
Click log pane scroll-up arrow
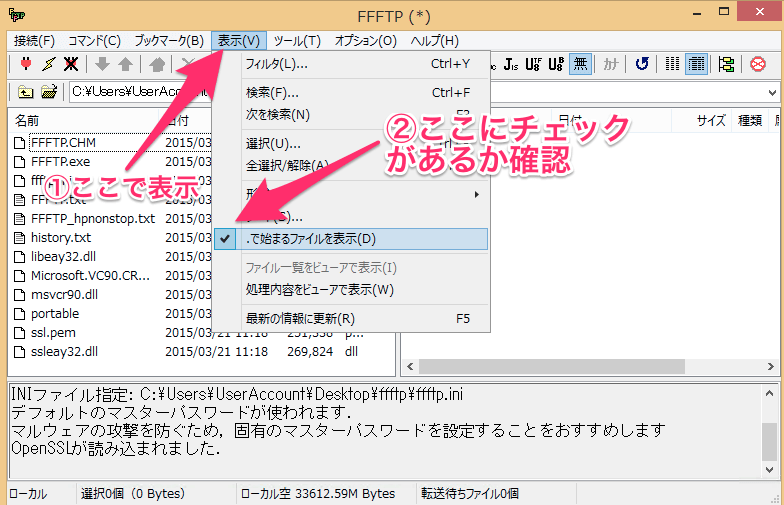click(769, 394)
